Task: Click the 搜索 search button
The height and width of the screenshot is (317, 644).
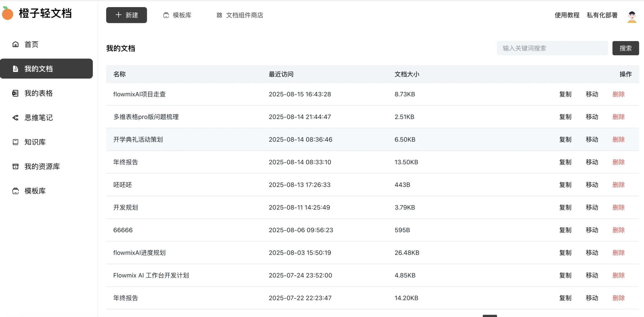Action: pyautogui.click(x=625, y=48)
